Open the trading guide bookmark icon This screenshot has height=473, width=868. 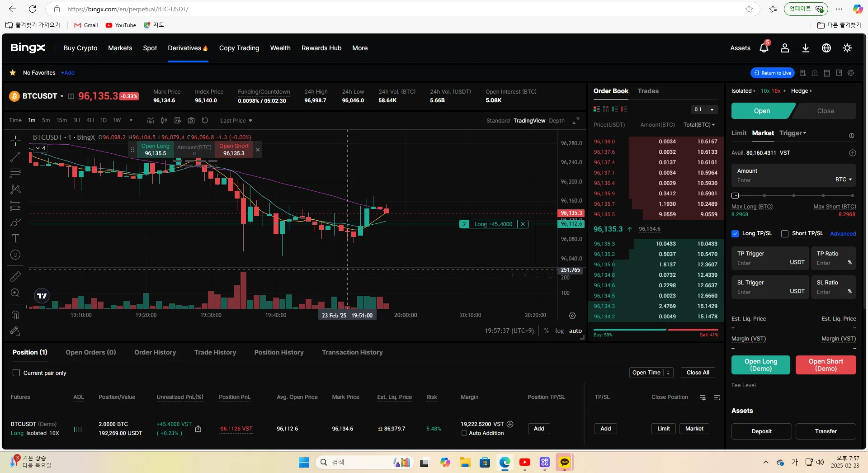(839, 73)
